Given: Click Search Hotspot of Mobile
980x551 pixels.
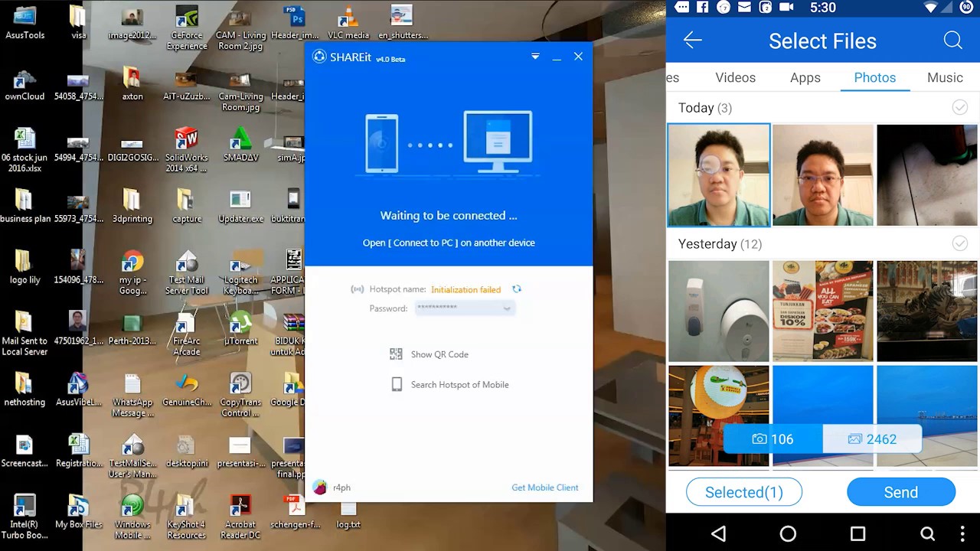Looking at the screenshot, I should 449,385.
